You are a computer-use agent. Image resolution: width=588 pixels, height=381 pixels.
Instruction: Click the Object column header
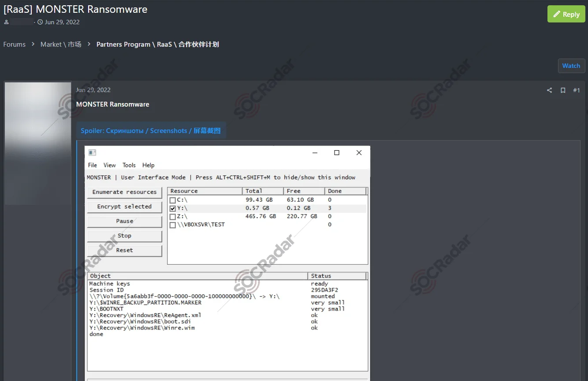(x=197, y=276)
